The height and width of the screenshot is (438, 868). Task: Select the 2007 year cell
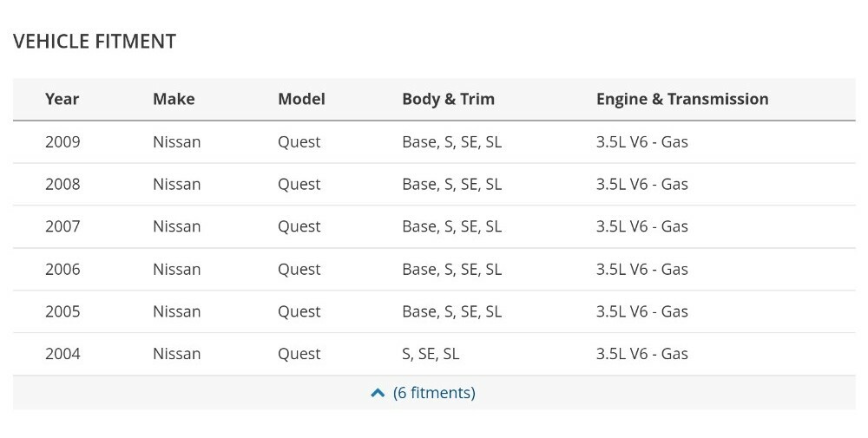coord(62,226)
